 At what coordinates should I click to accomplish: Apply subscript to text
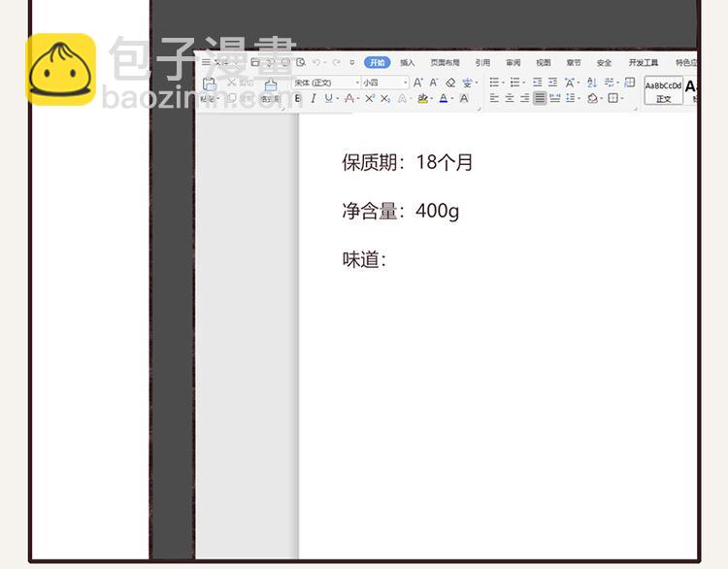pyautogui.click(x=385, y=99)
